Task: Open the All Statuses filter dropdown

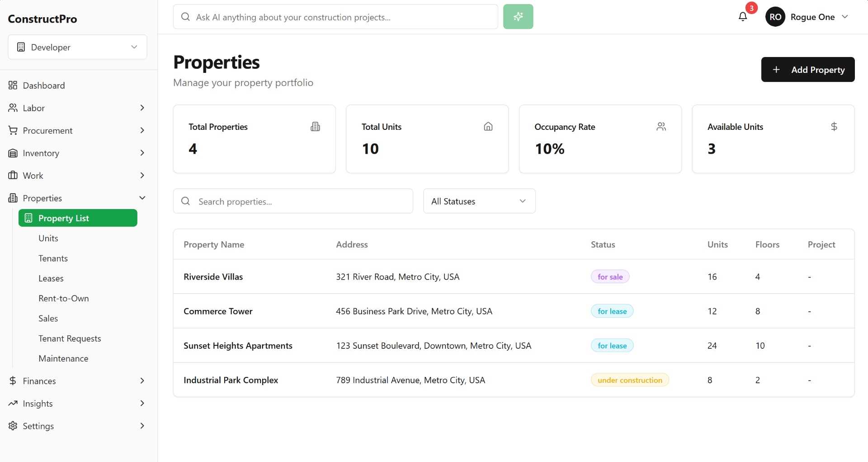Action: 479,201
